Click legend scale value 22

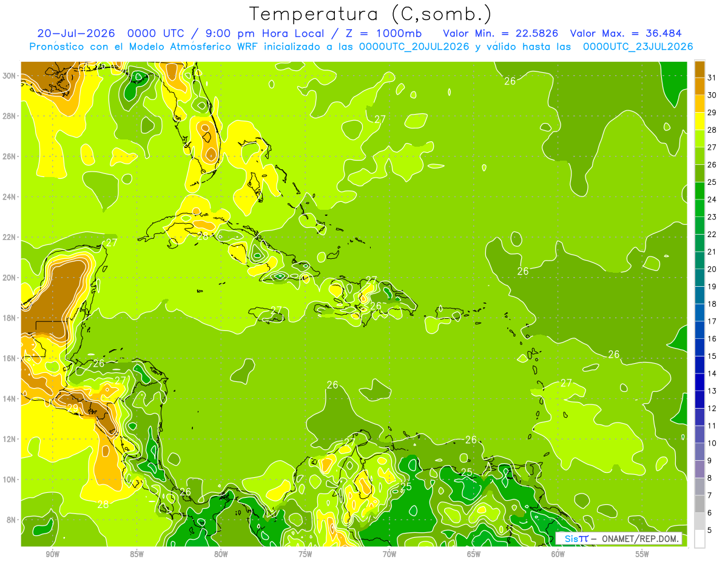pos(712,235)
